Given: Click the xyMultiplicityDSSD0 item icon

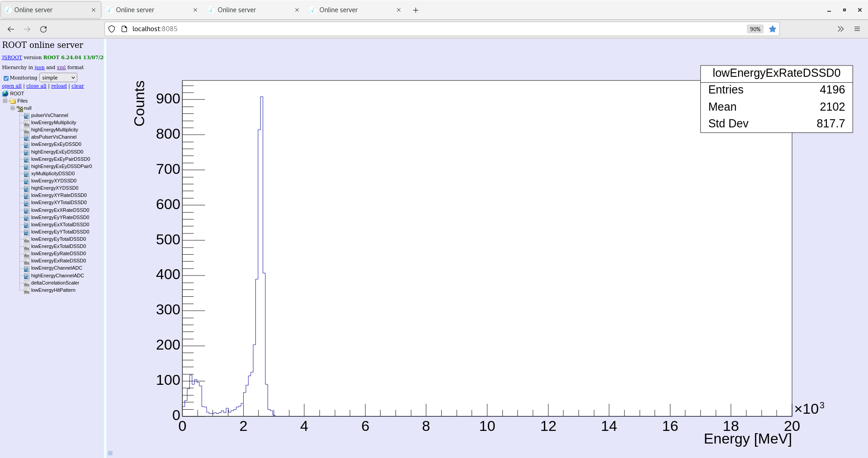Looking at the screenshot, I should pyautogui.click(x=27, y=174).
